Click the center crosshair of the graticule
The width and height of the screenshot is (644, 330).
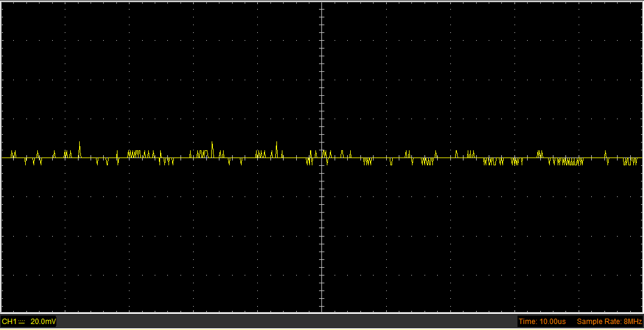tap(322, 158)
